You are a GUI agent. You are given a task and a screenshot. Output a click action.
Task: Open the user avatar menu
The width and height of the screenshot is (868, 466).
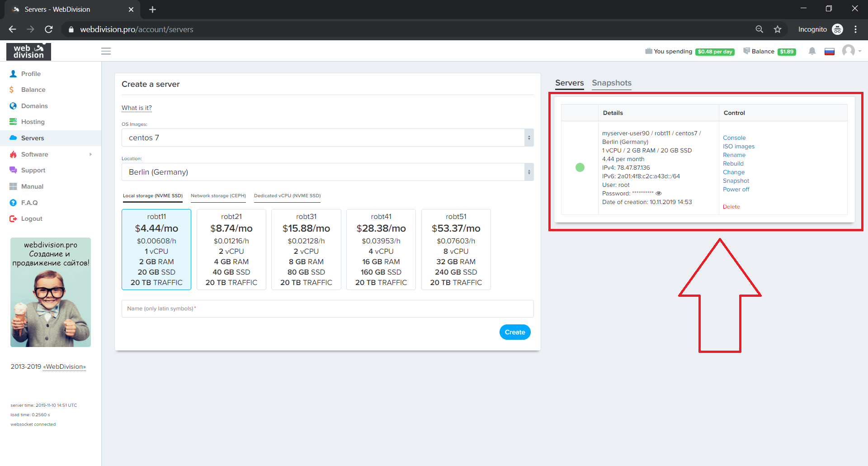(849, 51)
